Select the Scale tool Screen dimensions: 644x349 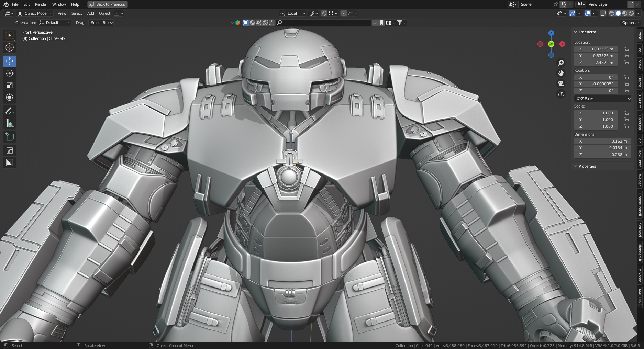tap(10, 85)
